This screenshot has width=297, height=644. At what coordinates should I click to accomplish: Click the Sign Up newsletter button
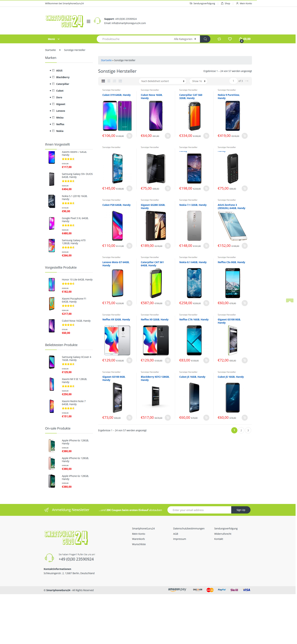pos(241,510)
